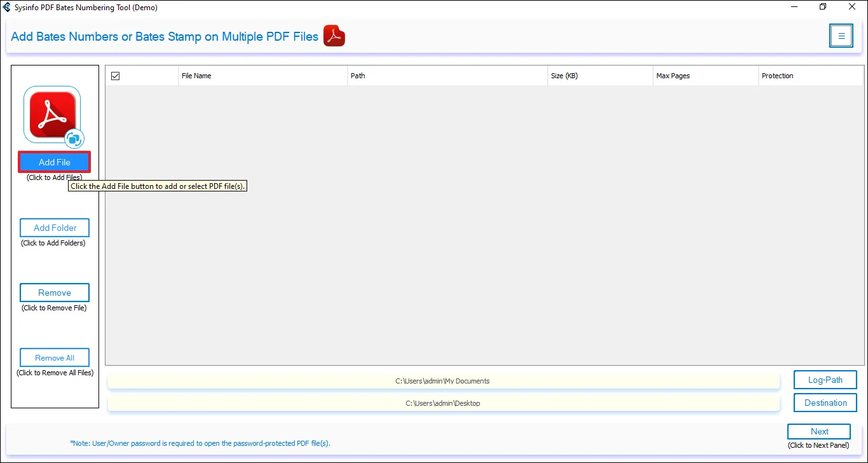Click the '(Click to Add Folders)' caption
The image size is (868, 463).
pyautogui.click(x=53, y=243)
